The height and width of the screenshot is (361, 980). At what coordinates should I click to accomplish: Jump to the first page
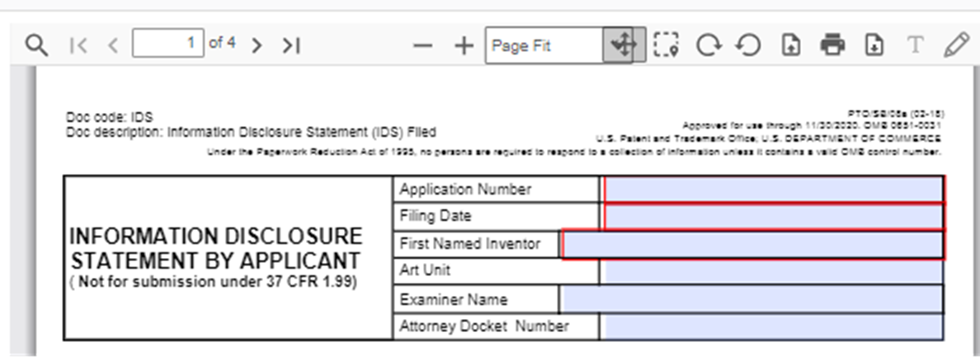pyautogui.click(x=78, y=45)
